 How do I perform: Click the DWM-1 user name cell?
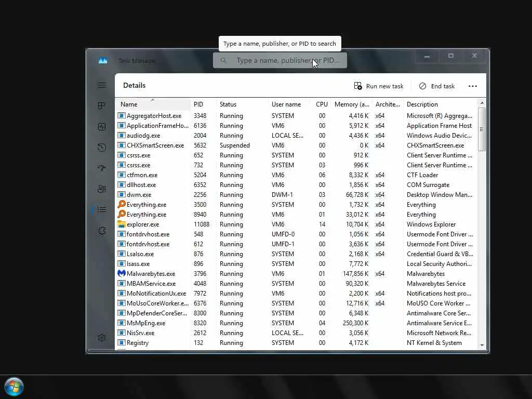coord(282,194)
